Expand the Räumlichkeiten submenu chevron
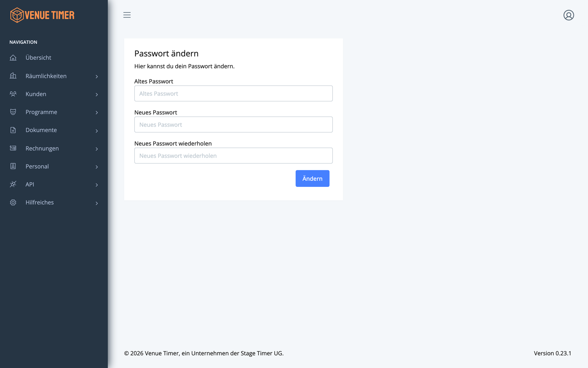 (x=97, y=76)
